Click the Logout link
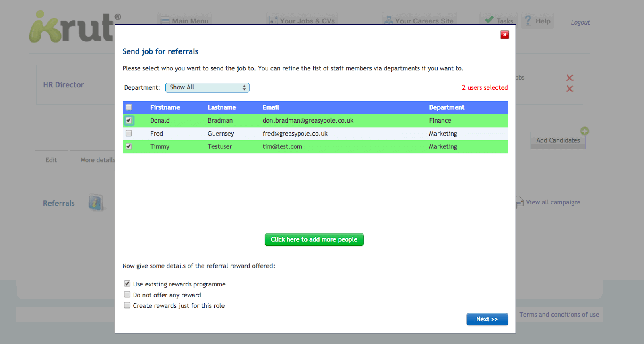Image resolution: width=644 pixels, height=344 pixels. pos(580,22)
